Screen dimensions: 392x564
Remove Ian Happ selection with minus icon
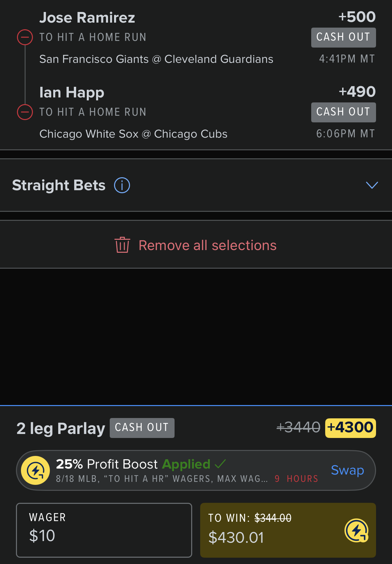point(25,112)
